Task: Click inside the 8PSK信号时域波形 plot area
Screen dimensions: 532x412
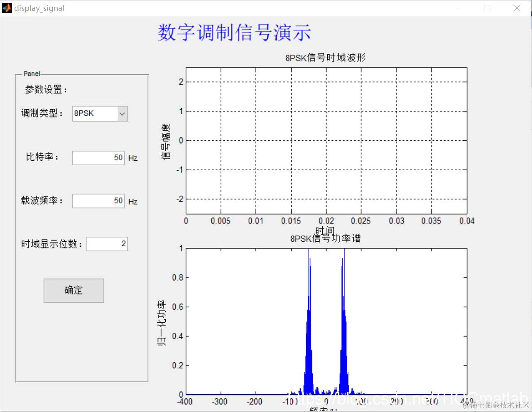Action: point(326,141)
